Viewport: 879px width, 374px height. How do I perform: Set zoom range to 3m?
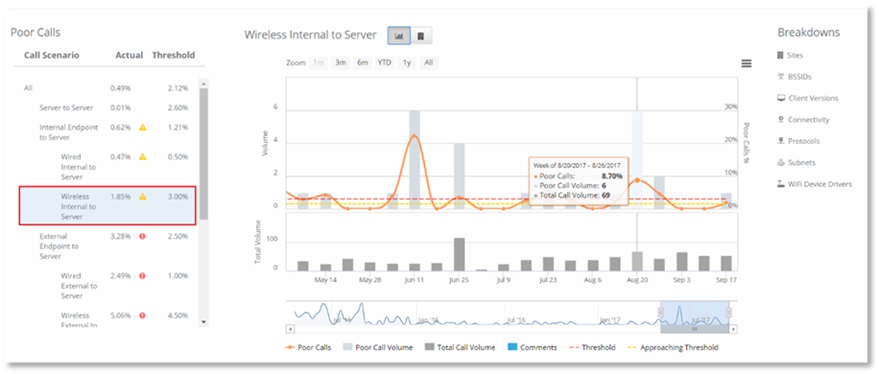(x=340, y=63)
